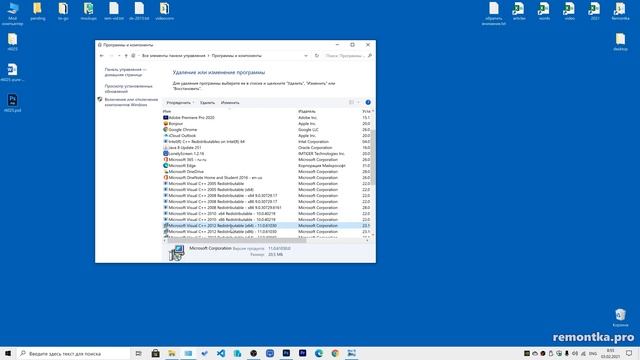
Task: Click the Google Chrome list icon
Action: pyautogui.click(x=165, y=129)
